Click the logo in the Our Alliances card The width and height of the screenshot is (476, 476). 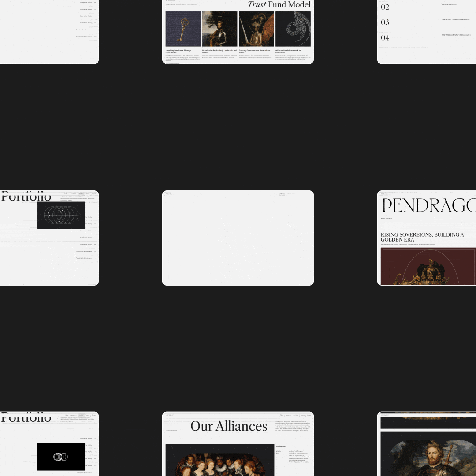point(169,415)
